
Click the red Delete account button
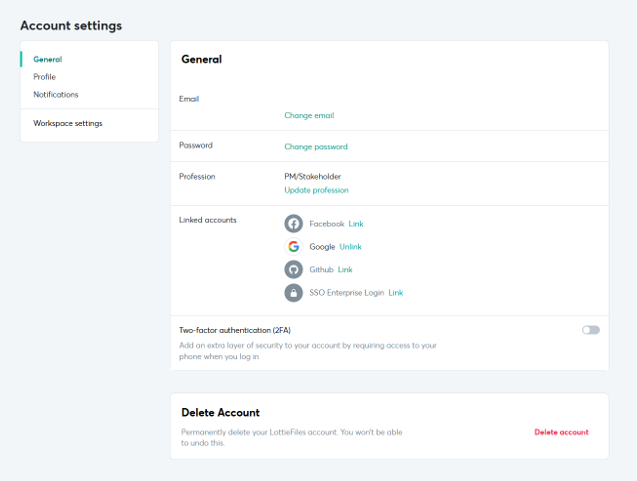click(x=561, y=432)
